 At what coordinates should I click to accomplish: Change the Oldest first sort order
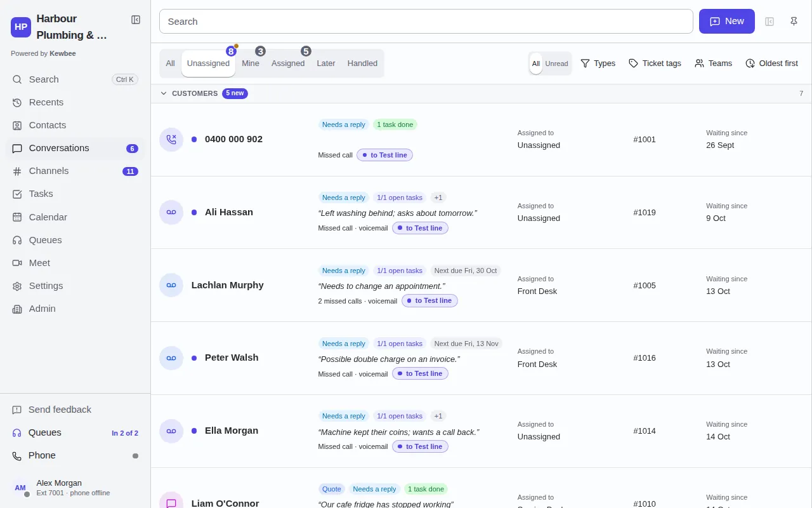pos(771,63)
